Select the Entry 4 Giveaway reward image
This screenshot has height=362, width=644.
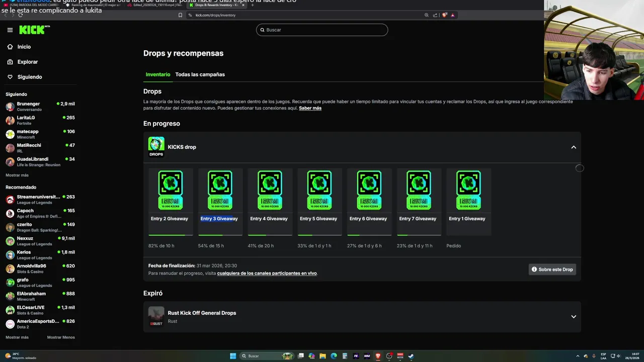point(270,190)
